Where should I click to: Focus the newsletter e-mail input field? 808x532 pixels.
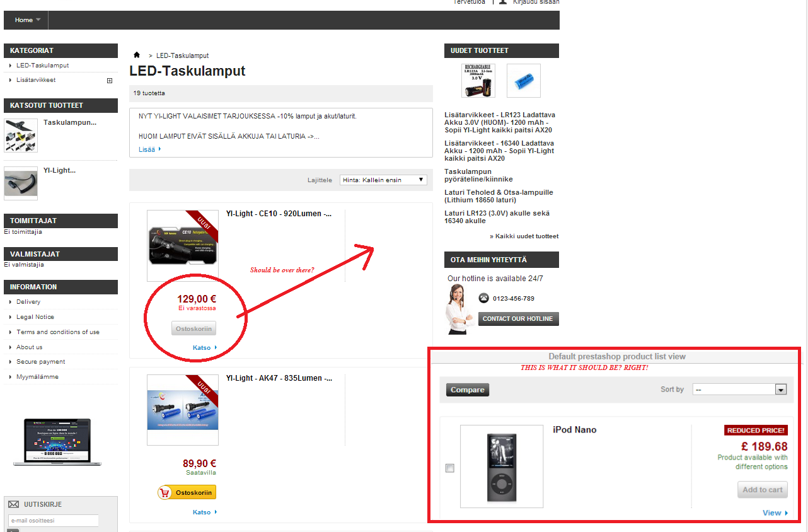(53, 521)
